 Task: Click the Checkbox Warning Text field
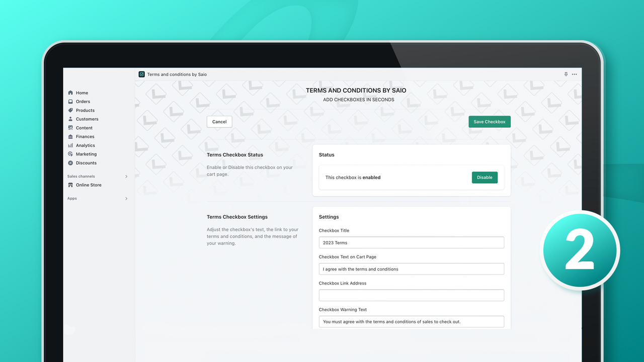point(412,322)
